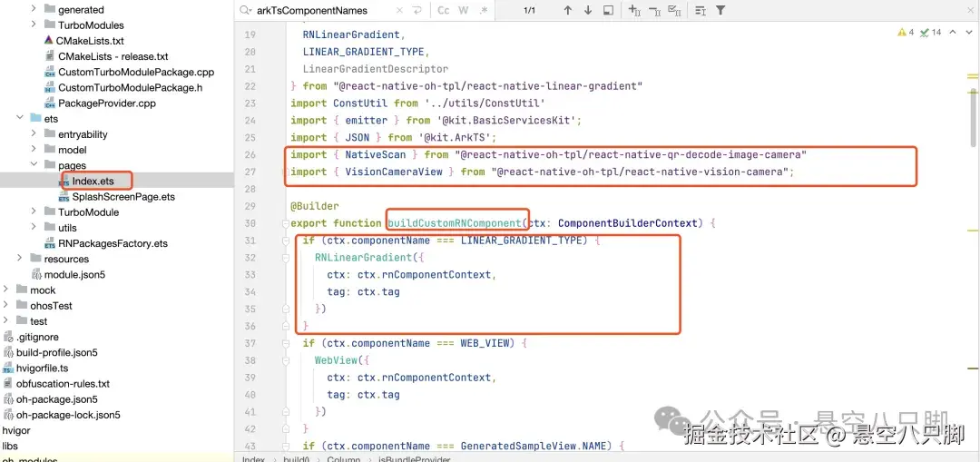Screen dimensions: 980x462
Task: Open results in Find window icon
Action: (x=607, y=10)
